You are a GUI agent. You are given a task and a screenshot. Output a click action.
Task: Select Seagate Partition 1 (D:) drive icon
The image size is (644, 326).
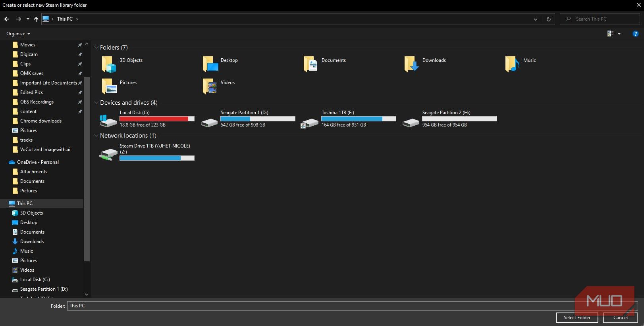(x=209, y=123)
